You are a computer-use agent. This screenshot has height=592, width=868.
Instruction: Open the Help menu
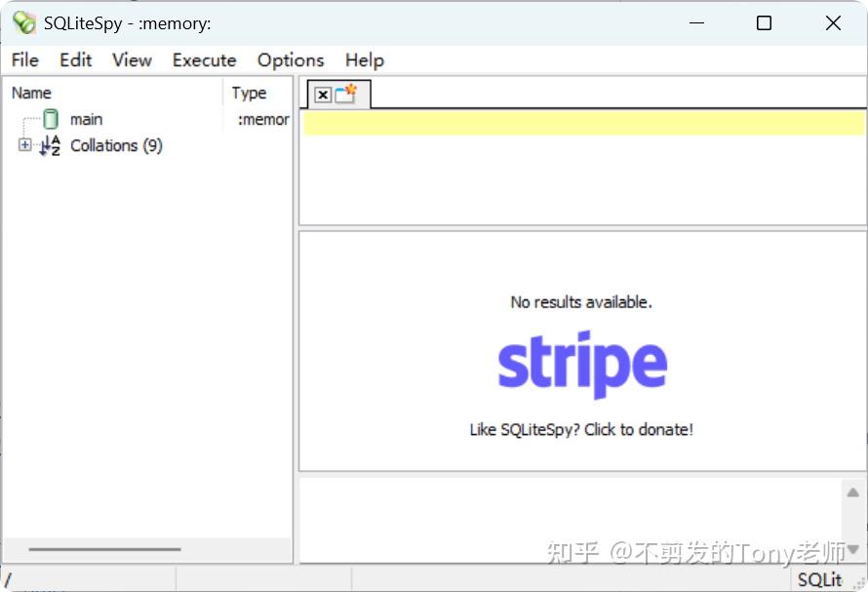pyautogui.click(x=364, y=60)
